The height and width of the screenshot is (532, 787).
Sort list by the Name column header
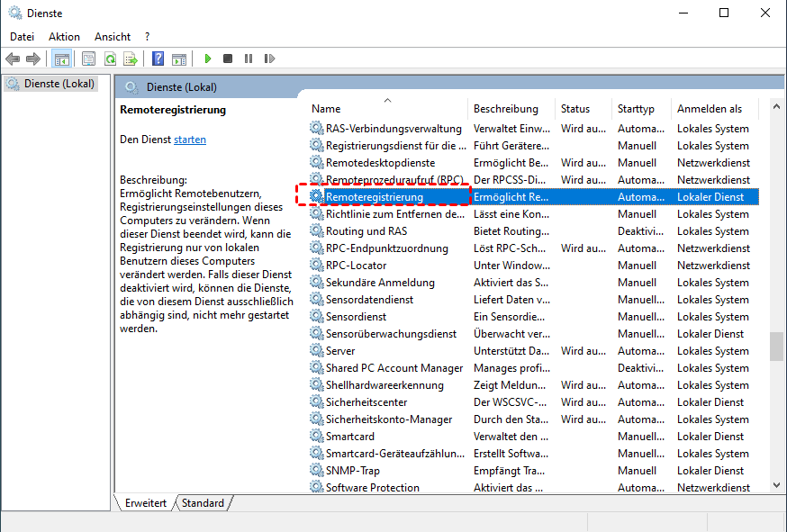tap(326, 109)
